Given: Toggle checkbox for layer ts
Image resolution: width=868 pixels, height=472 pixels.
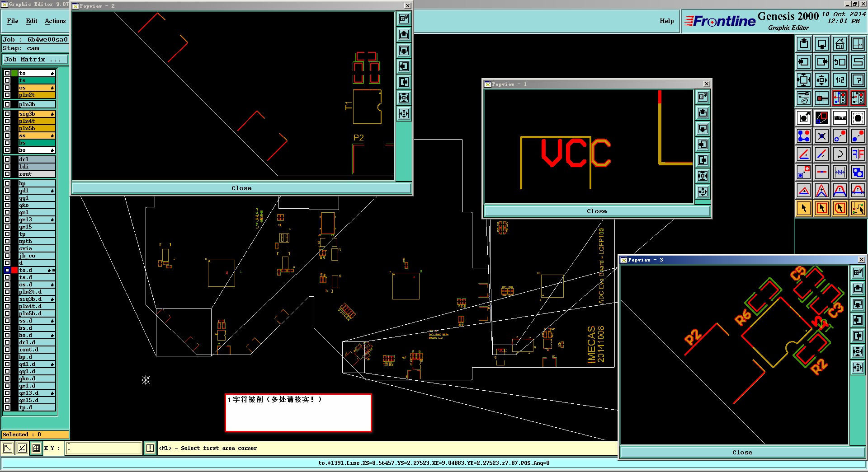Looking at the screenshot, I should pos(7,80).
